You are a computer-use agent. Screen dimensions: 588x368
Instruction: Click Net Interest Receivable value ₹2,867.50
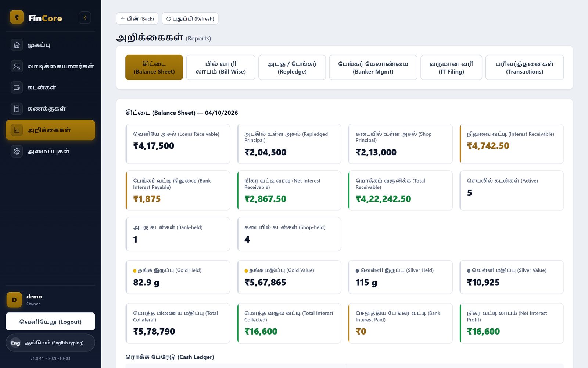(265, 199)
